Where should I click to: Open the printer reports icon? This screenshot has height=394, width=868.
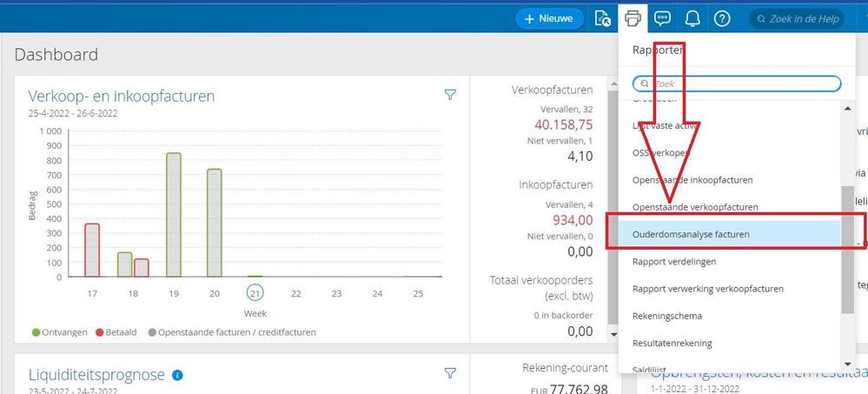(x=633, y=18)
